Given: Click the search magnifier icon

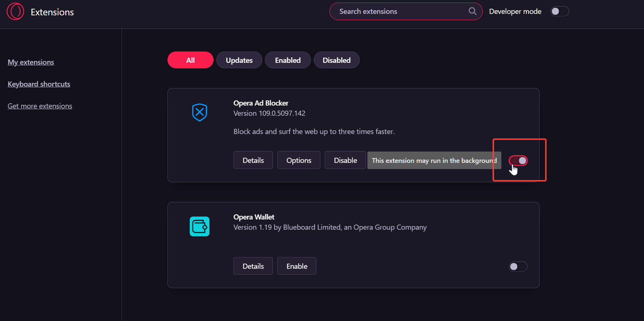Looking at the screenshot, I should click(x=472, y=11).
